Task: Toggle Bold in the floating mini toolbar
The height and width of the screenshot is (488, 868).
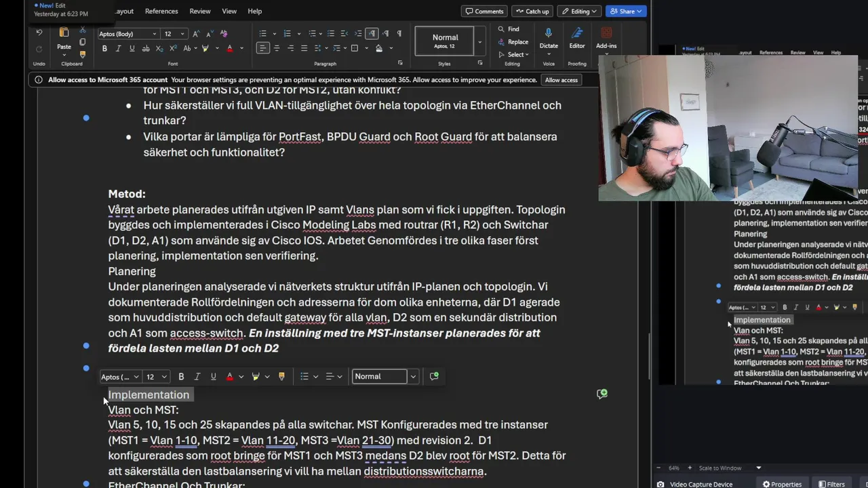Action: click(x=181, y=376)
